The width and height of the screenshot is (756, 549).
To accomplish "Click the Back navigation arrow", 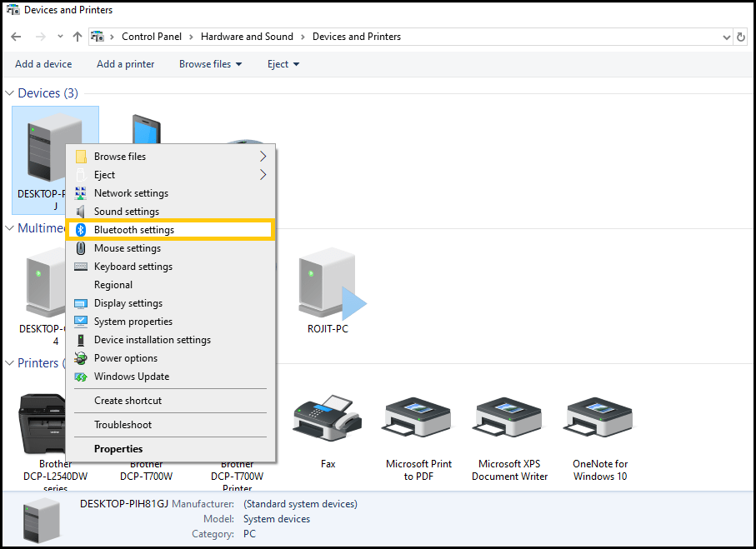I will 16,37.
